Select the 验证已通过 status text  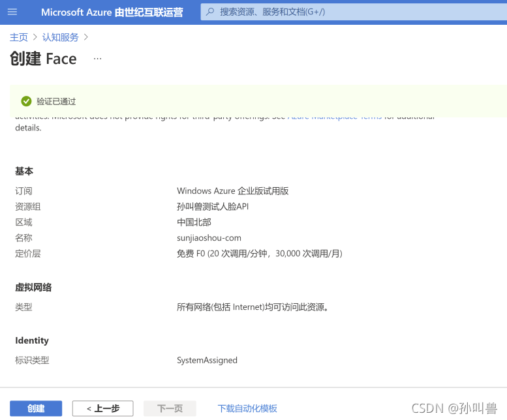pos(56,102)
